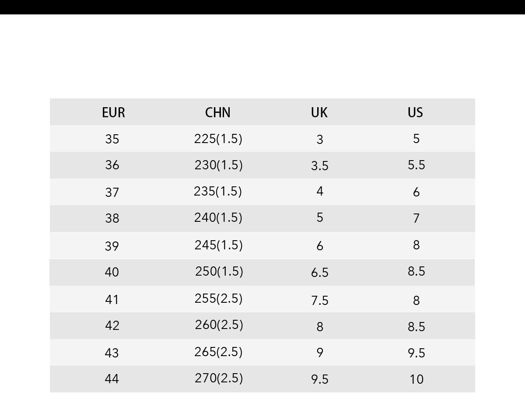Screen dimensions: 525x420
Task: Click the 250(1.5) CHN cell
Action: click(219, 271)
